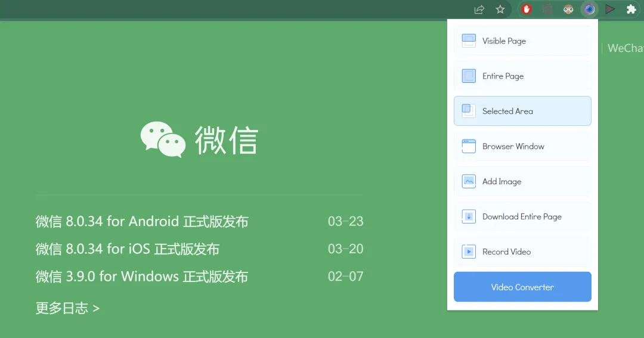
Task: Start the Record Video option
Action: [522, 252]
